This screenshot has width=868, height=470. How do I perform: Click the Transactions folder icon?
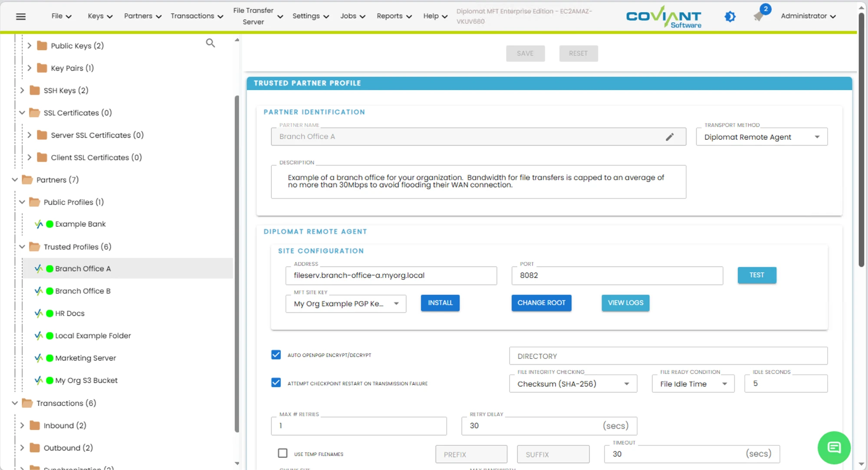[x=27, y=403]
